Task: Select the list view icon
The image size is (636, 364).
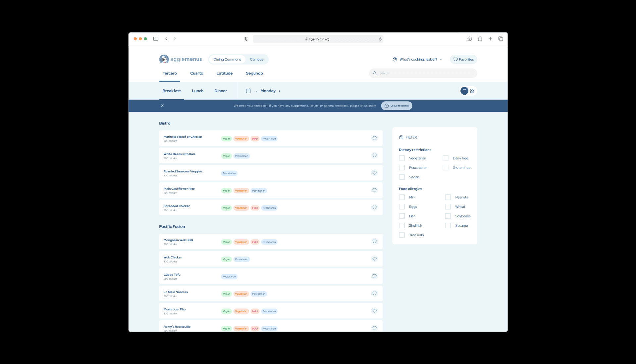Action: (464, 91)
